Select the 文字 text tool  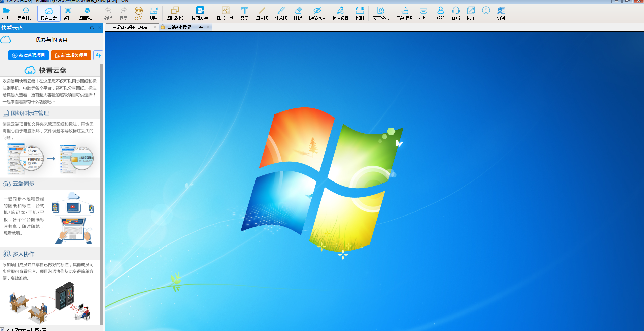pos(244,13)
